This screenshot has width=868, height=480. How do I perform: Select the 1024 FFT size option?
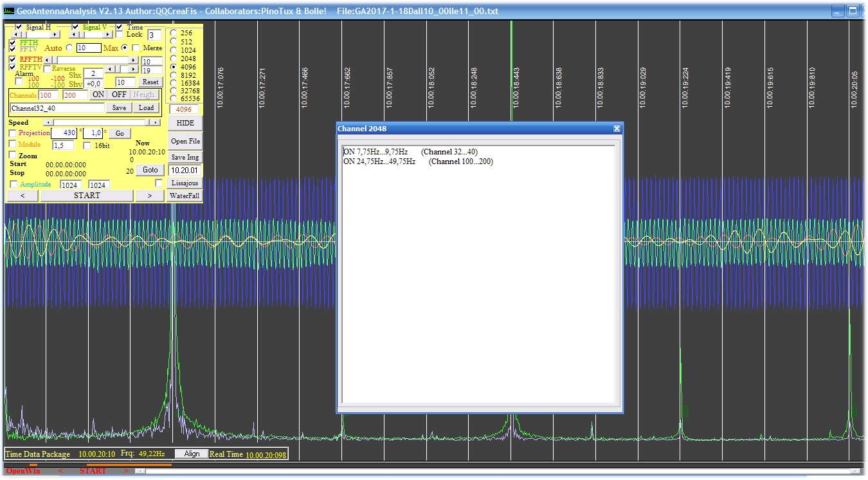coord(174,50)
